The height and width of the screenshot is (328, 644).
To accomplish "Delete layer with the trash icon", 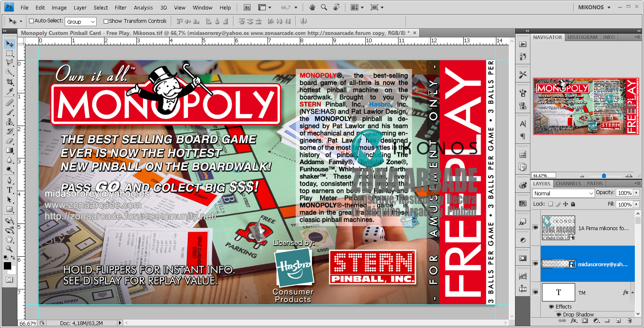I will point(629,321).
